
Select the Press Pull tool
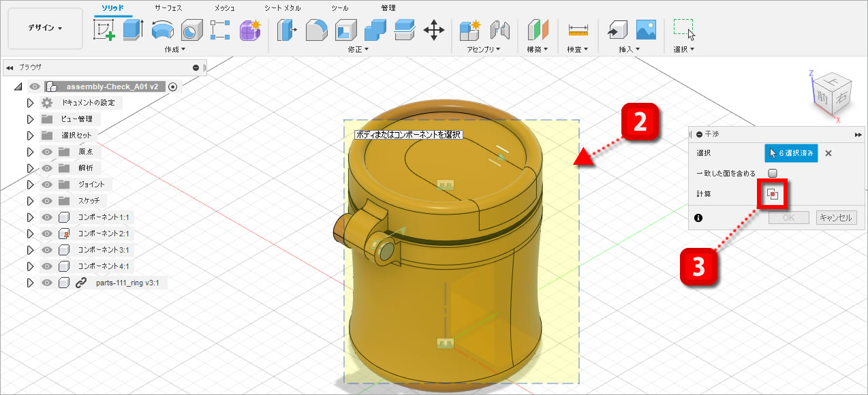[x=288, y=30]
